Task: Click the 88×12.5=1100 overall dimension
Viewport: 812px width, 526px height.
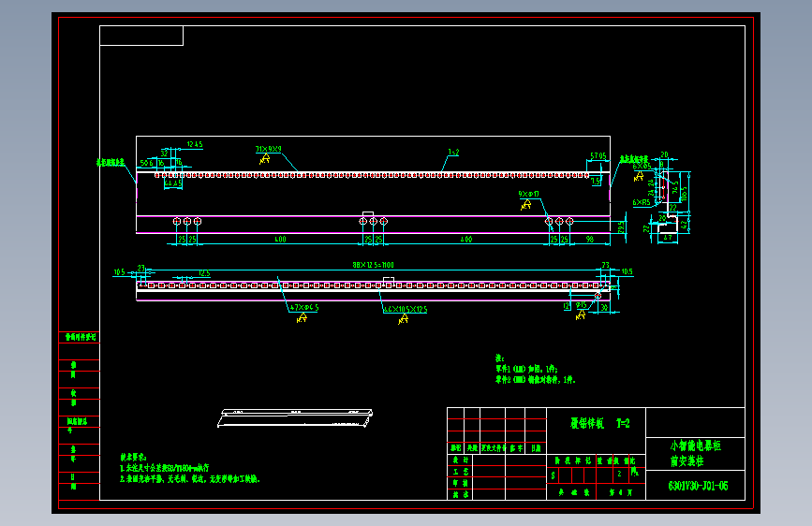Action: pos(373,265)
